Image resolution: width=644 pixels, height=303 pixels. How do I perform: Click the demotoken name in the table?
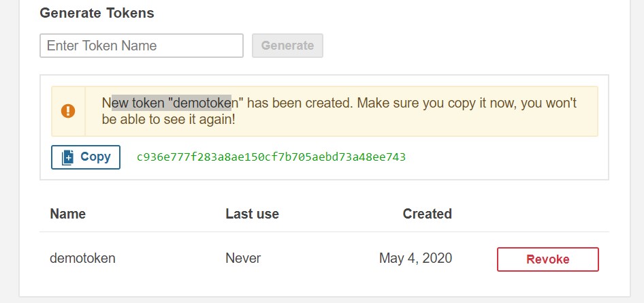point(82,258)
